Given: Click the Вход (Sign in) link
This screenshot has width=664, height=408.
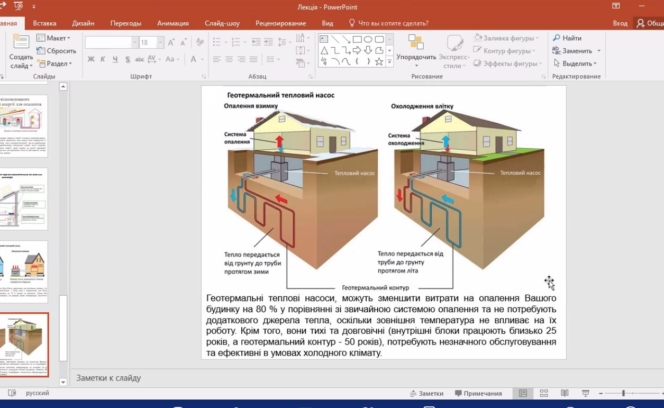Looking at the screenshot, I should pos(620,22).
